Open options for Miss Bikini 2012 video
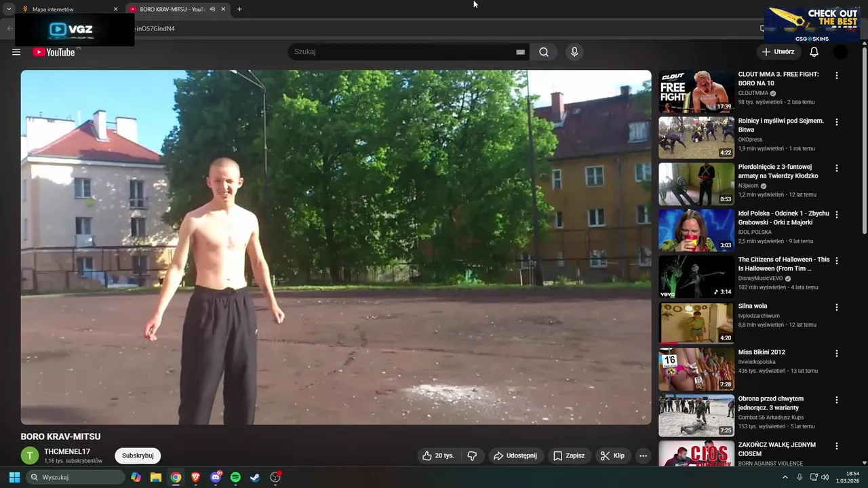Image resolution: width=868 pixels, height=488 pixels. (x=837, y=353)
